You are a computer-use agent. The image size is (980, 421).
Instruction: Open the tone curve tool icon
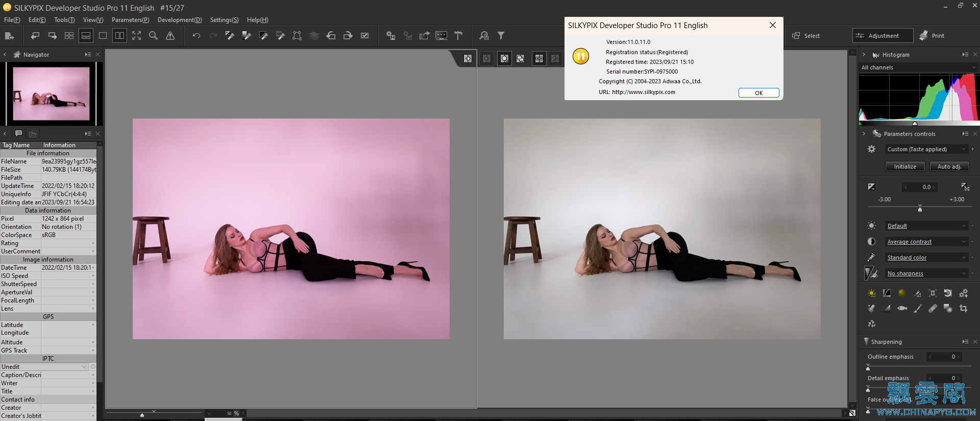pyautogui.click(x=887, y=293)
